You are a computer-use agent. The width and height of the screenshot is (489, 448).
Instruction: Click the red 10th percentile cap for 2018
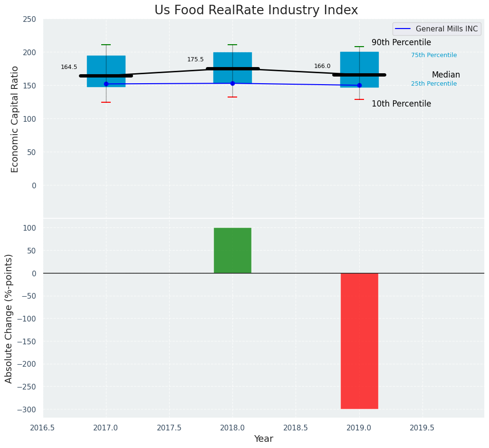pos(232,97)
